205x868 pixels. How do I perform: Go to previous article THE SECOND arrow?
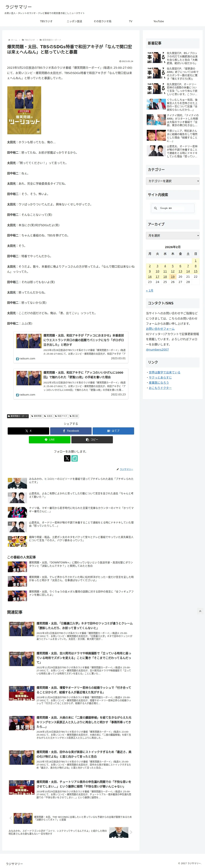[10, 818]
